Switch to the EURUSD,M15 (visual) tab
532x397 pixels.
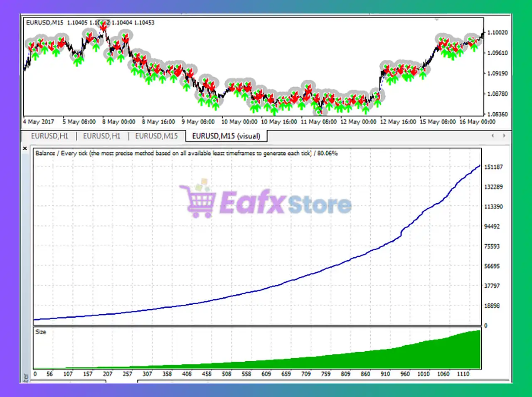point(226,136)
